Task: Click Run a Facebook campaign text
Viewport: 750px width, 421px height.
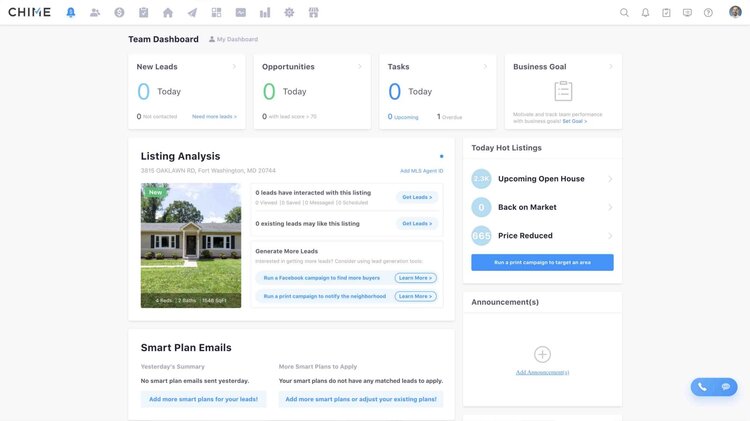Action: (321, 278)
